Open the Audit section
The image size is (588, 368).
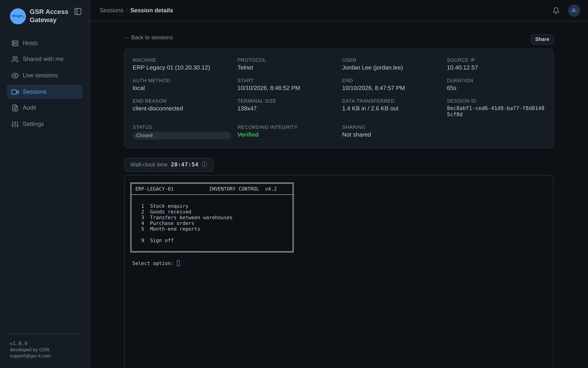45,108
